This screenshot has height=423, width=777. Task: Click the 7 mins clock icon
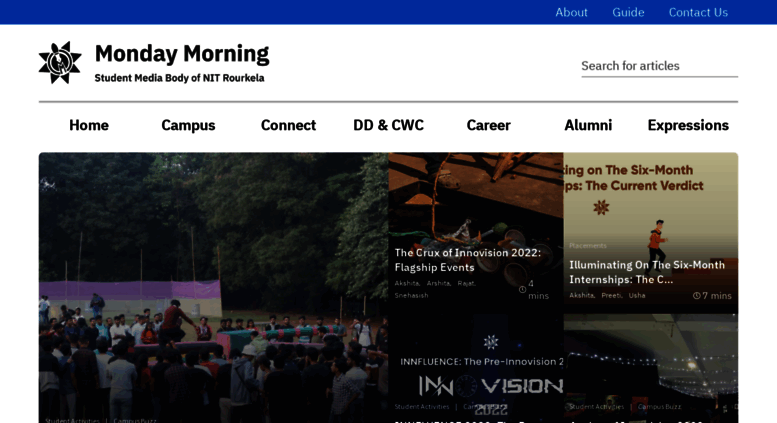697,296
